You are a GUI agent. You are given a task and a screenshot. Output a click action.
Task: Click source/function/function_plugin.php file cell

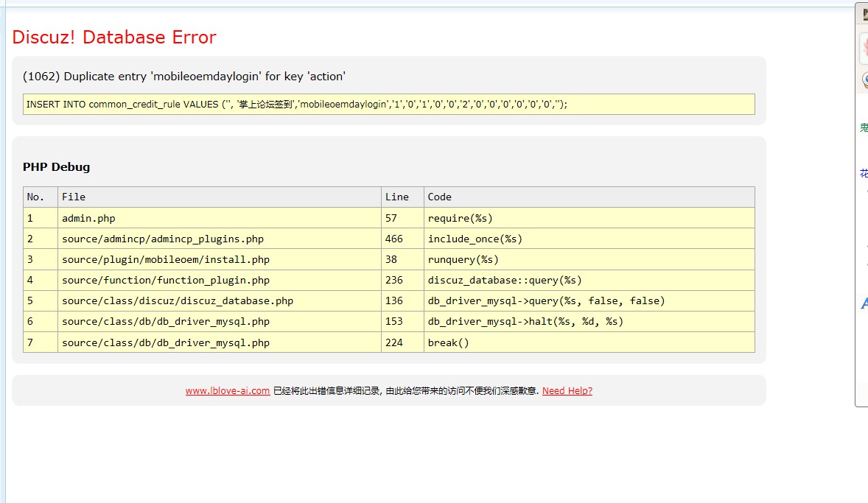pos(220,280)
